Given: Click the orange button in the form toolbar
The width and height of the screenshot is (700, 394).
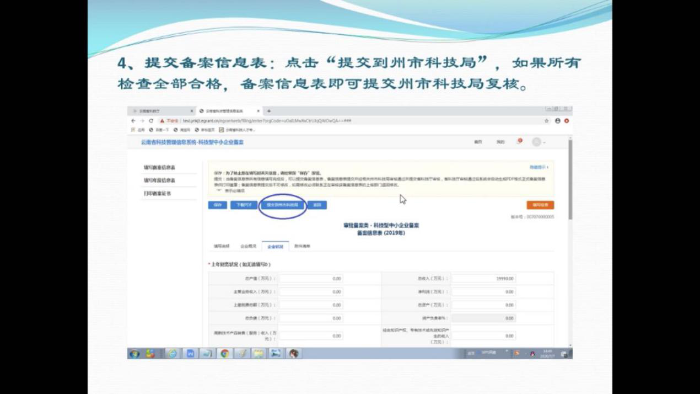Looking at the screenshot, I should tap(540, 205).
